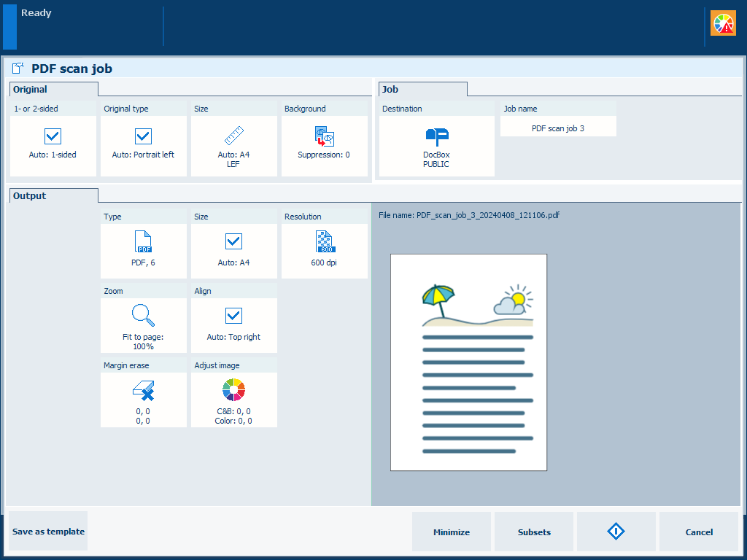
Task: Click Save as template button
Action: point(48,532)
